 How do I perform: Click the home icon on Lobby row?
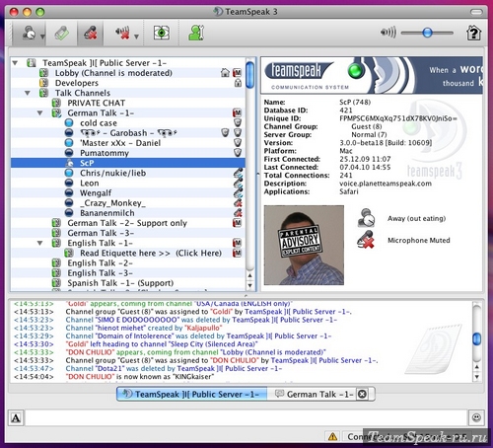pyautogui.click(x=225, y=72)
